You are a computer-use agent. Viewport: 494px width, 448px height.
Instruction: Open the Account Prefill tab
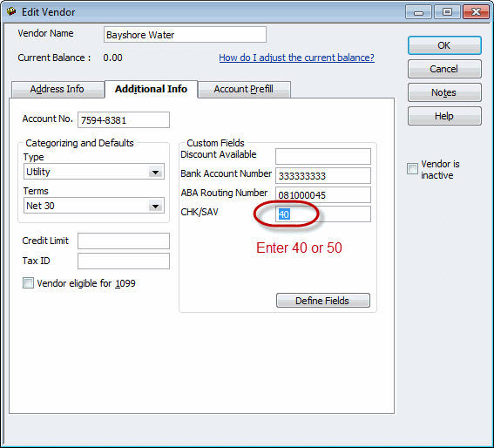coord(244,90)
